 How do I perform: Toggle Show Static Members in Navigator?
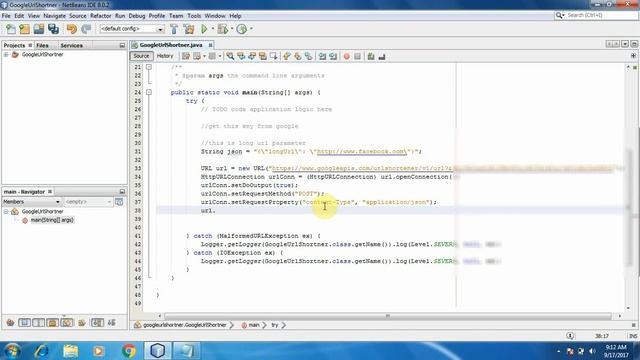tap(38, 323)
